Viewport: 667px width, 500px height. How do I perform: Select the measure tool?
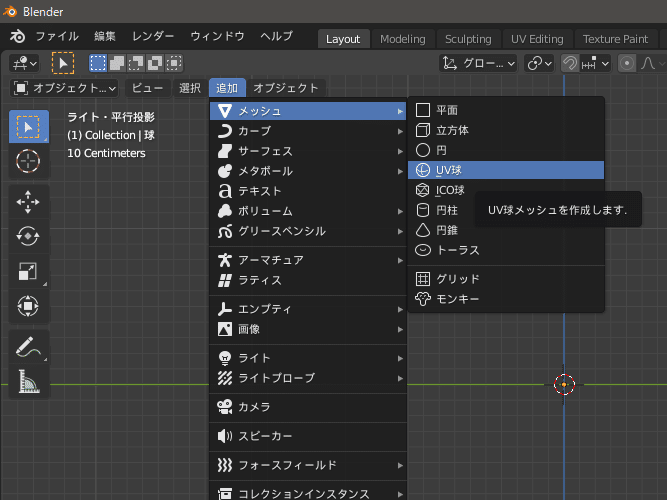tap(29, 381)
